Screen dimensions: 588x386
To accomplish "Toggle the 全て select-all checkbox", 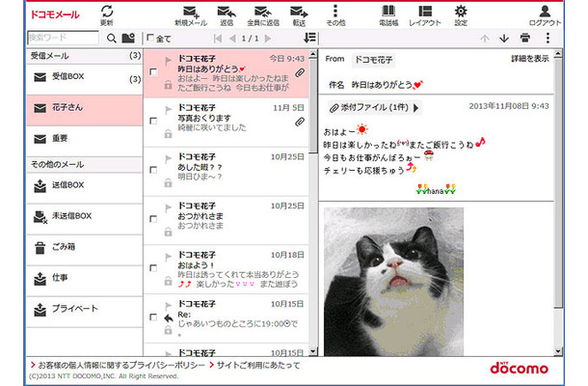I will point(150,38).
